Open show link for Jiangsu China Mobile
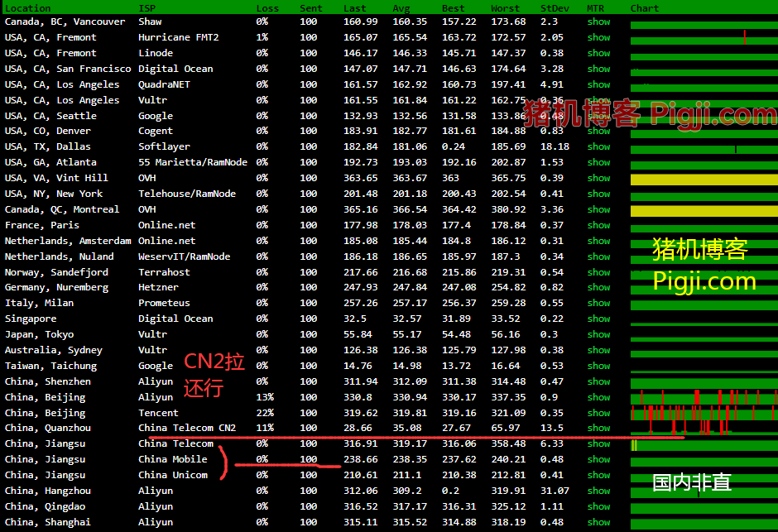The image size is (778, 532). pyautogui.click(x=598, y=460)
